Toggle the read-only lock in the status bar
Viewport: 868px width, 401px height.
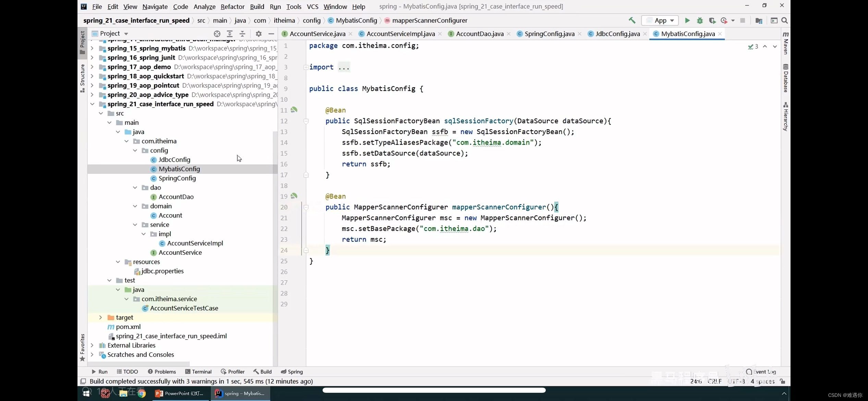783,381
